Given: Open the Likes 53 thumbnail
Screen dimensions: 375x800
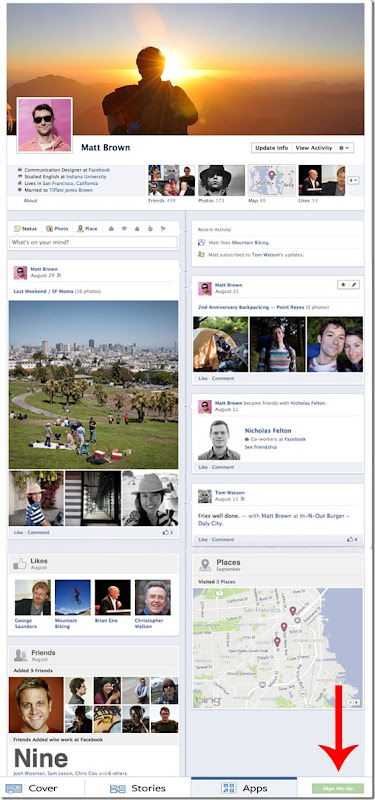Looking at the screenshot, I should tap(321, 180).
